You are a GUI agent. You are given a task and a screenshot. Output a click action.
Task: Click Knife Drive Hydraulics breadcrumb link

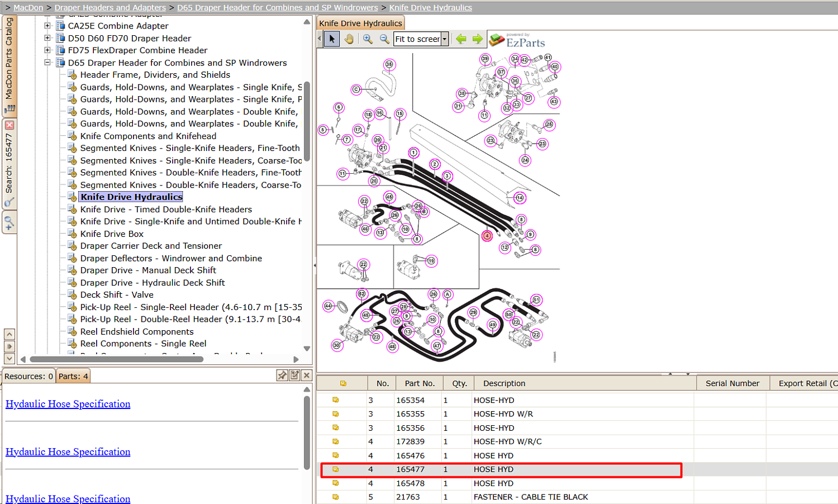coord(431,8)
